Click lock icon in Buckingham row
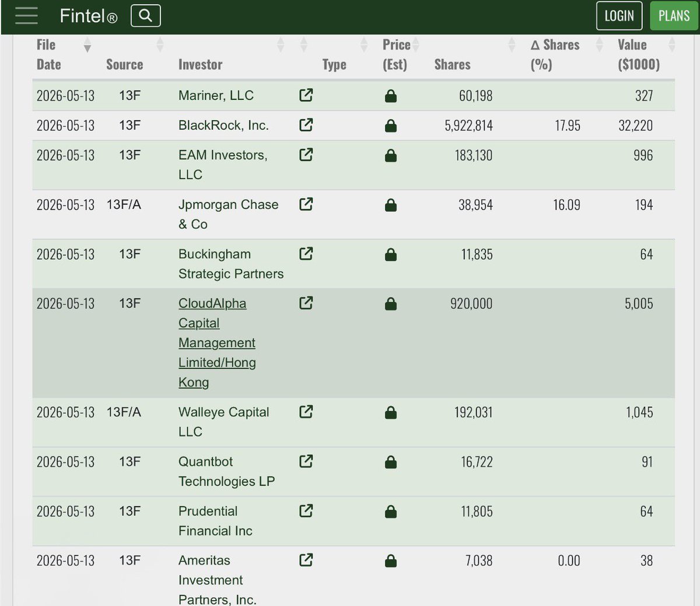Viewport: 700px width, 606px height. 391,255
